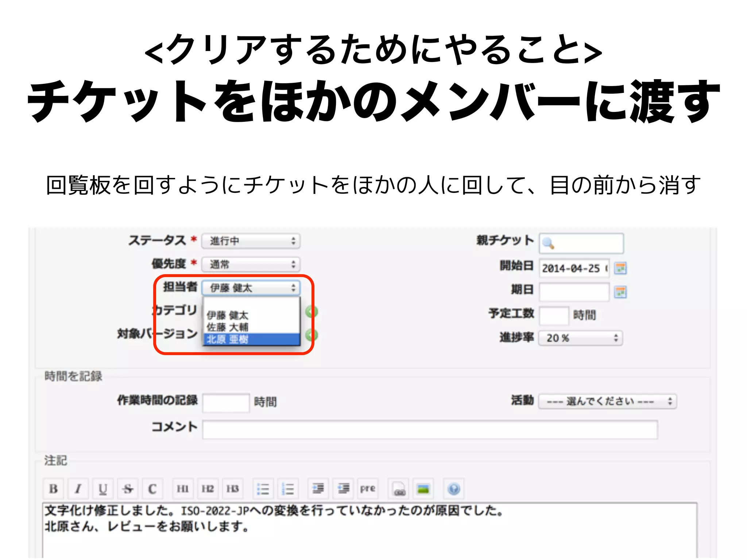Click the コメント text field
747x560 pixels.
430,429
